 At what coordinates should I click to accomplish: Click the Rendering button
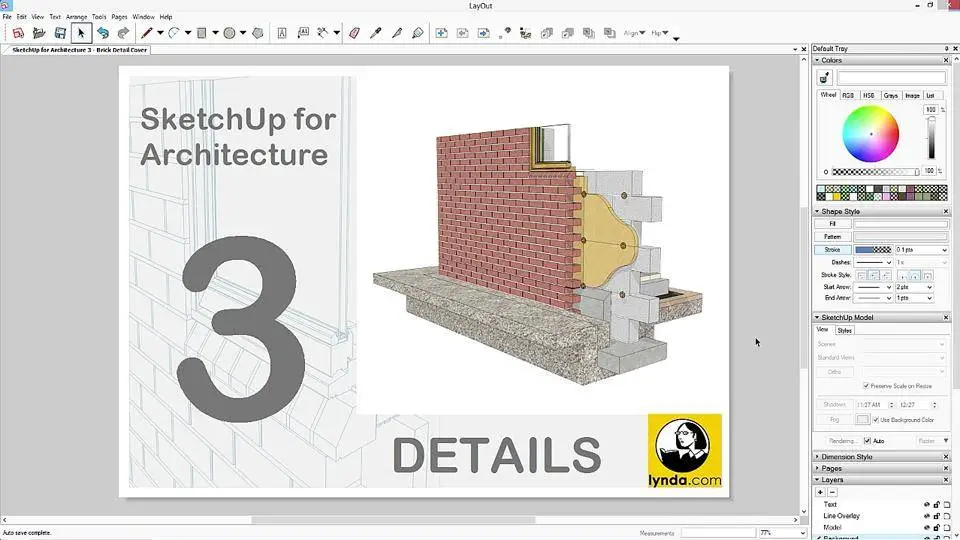[843, 441]
